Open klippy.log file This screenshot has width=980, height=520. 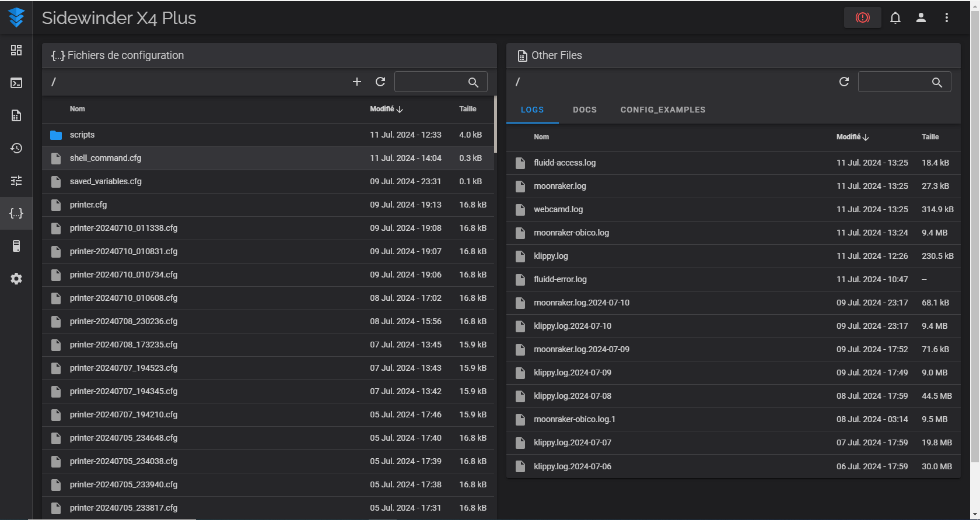point(733,256)
